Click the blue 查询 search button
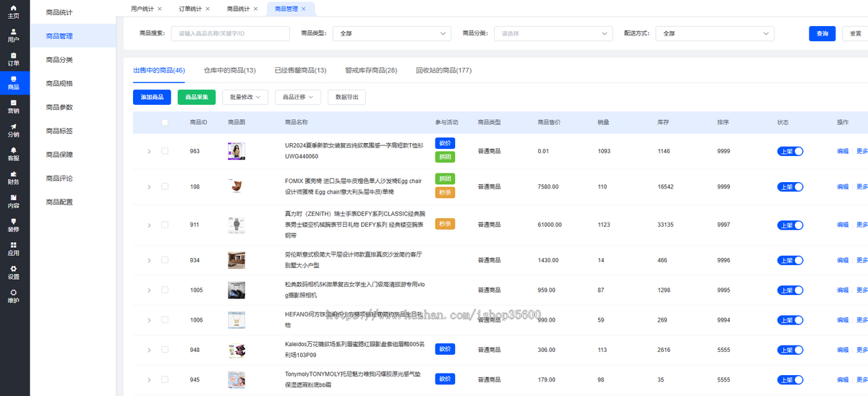Image resolution: width=868 pixels, height=396 pixels. pyautogui.click(x=822, y=33)
